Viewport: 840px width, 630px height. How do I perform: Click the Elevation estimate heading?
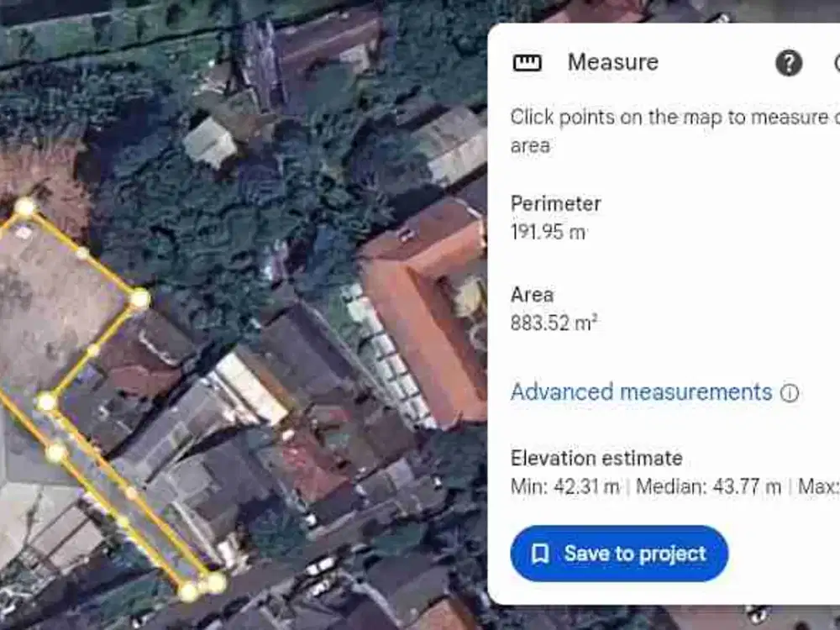point(597,459)
